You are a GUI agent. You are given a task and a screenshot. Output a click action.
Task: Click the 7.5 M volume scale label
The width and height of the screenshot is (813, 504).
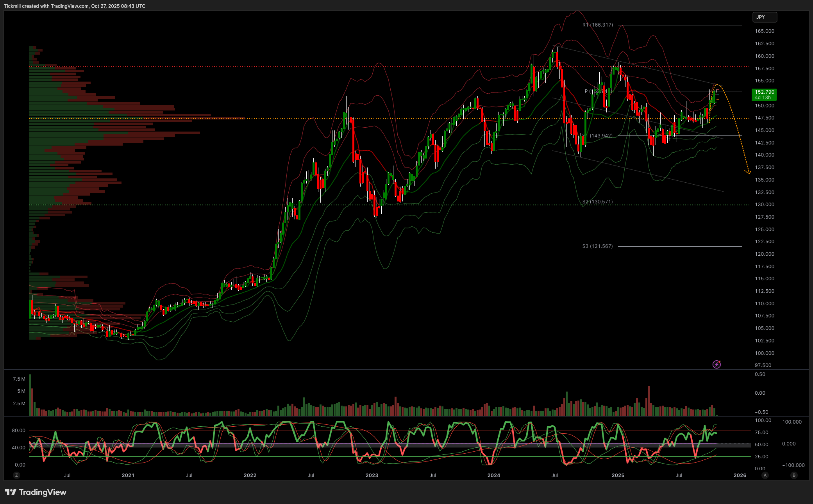[x=19, y=379]
